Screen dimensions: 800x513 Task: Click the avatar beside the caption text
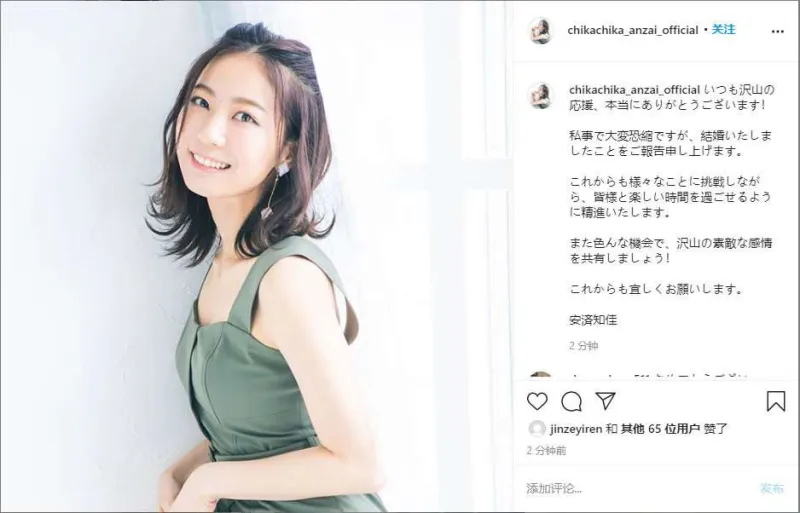[540, 95]
